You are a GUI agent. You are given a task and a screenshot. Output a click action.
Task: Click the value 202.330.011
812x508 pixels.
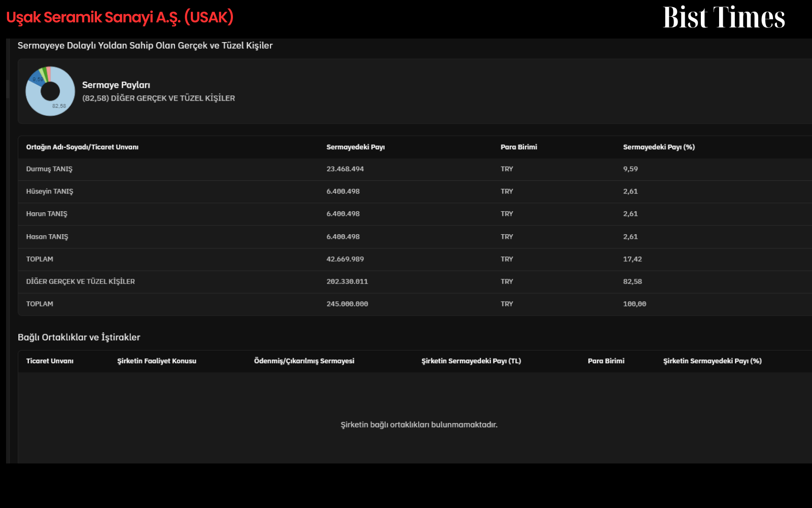tap(347, 281)
